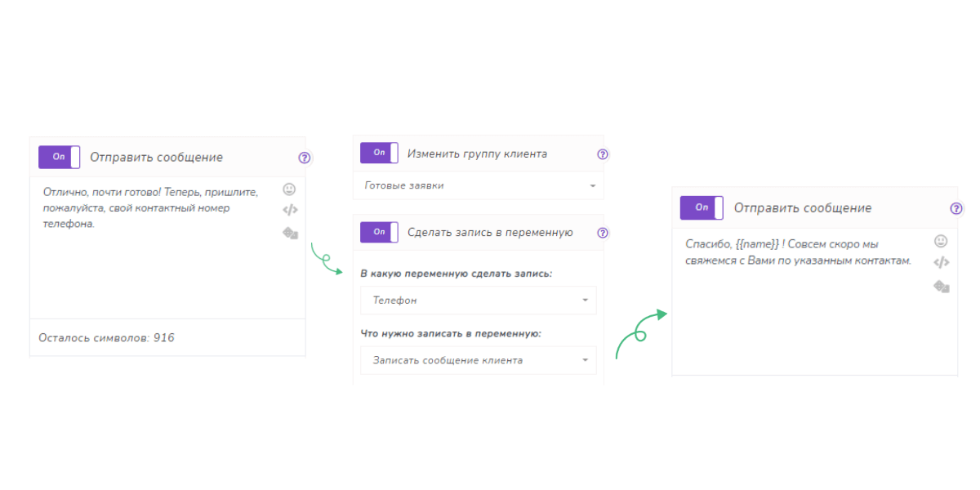Viewport: 980px width, 490px height.
Task: Open the Записать сообщение клиента dropdown
Action: [478, 360]
